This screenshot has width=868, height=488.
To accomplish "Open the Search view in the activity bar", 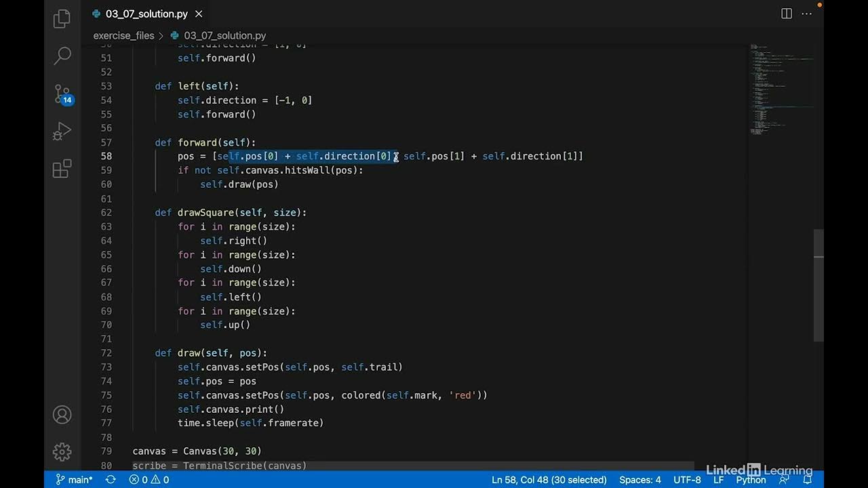I will pos(62,56).
